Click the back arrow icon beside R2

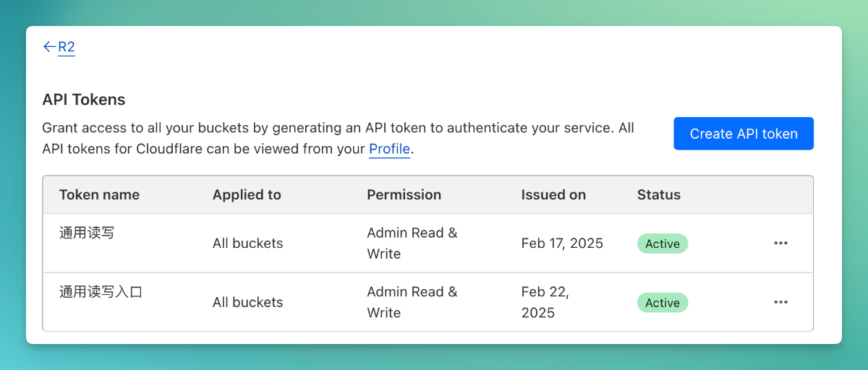click(49, 47)
